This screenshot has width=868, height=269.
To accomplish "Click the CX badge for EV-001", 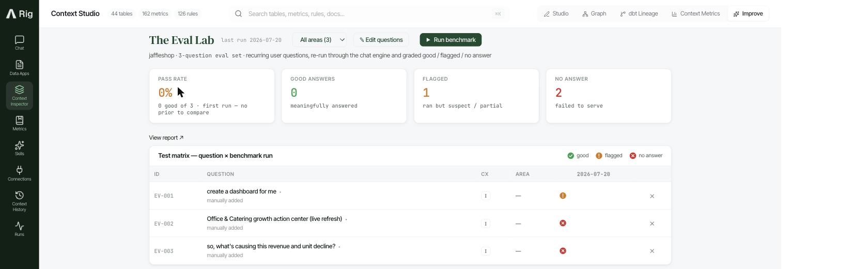I will tap(486, 196).
